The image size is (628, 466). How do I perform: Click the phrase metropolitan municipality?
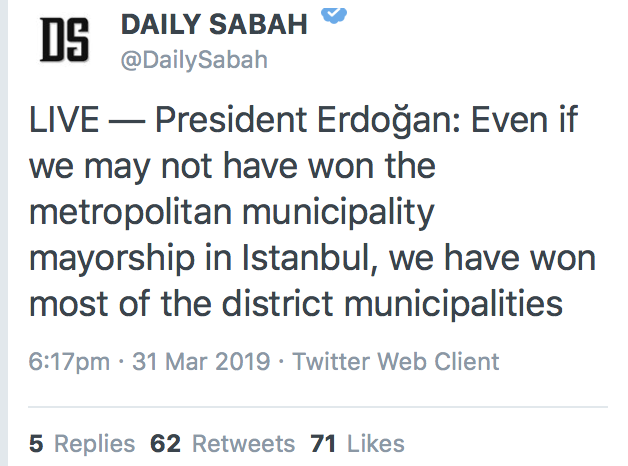(x=231, y=212)
